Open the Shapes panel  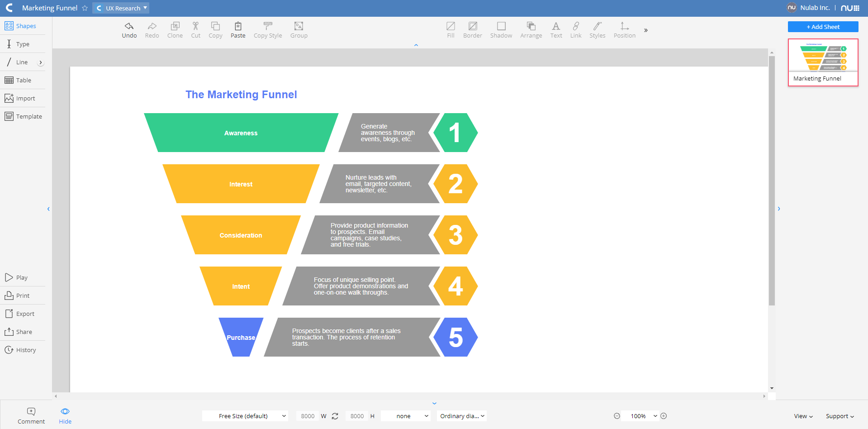click(x=20, y=26)
